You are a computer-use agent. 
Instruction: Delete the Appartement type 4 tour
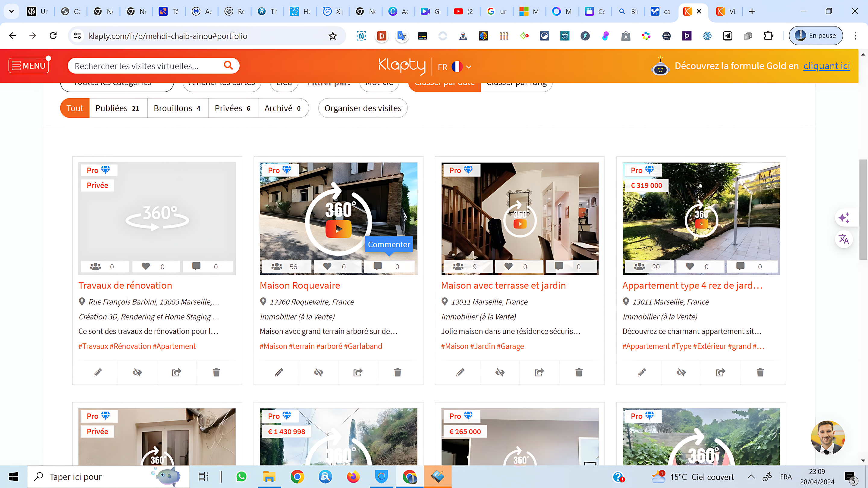tap(760, 372)
